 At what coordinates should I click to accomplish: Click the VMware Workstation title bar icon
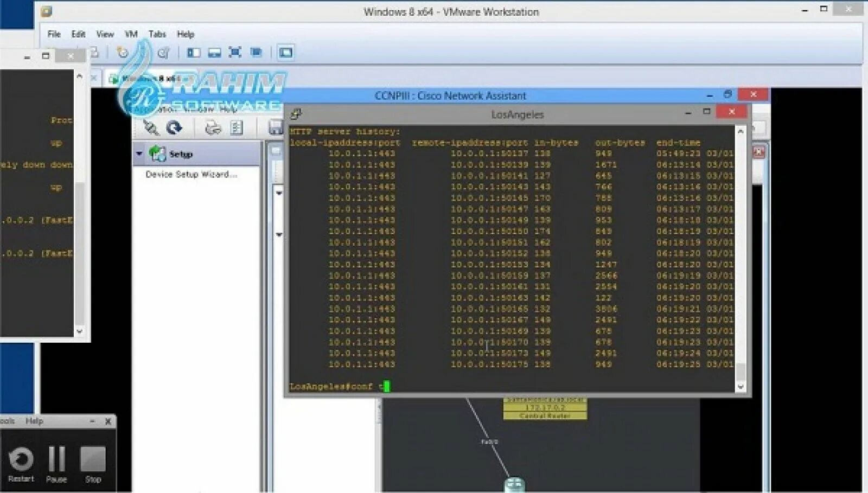point(47,11)
